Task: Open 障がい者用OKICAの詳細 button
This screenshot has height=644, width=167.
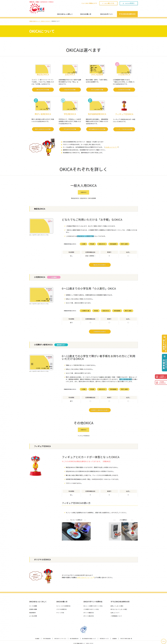Action: click(43, 129)
